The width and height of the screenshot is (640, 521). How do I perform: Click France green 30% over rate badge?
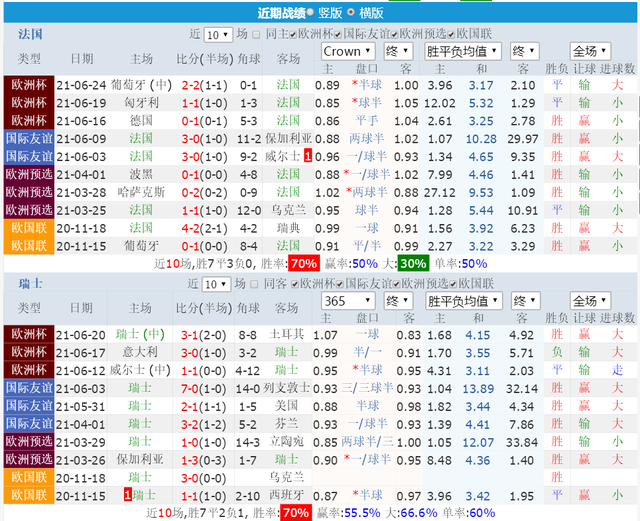(x=413, y=263)
